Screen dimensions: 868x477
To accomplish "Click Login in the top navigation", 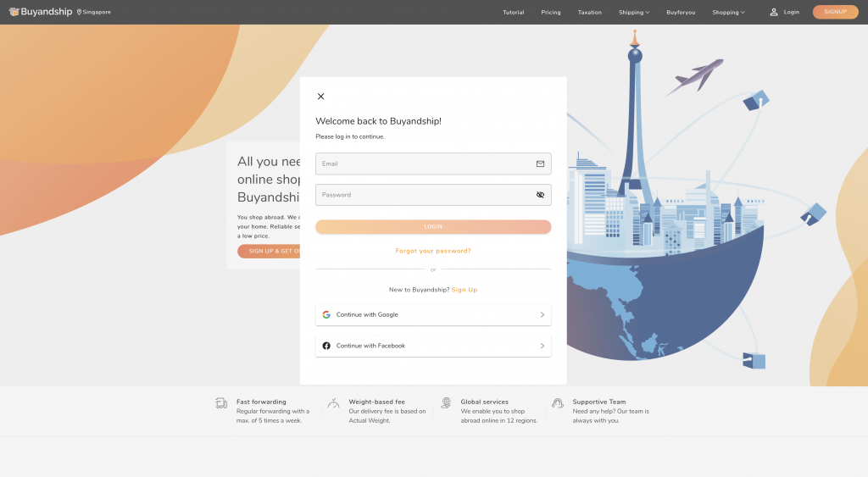I will coord(792,12).
